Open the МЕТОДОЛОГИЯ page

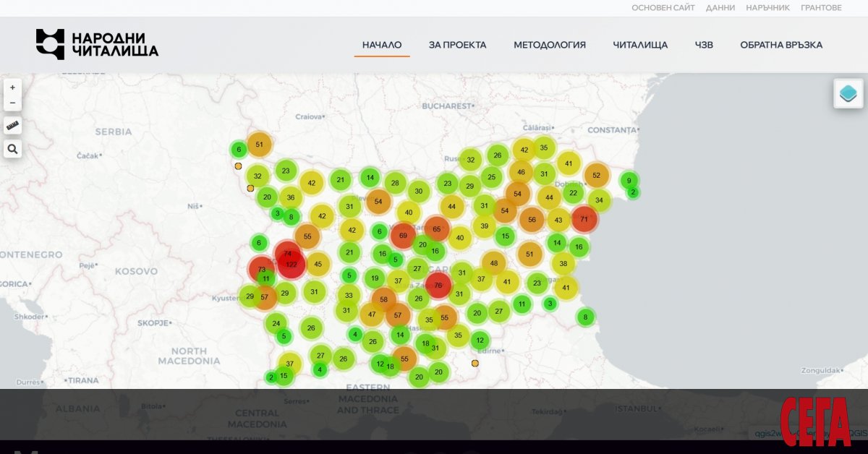point(549,45)
